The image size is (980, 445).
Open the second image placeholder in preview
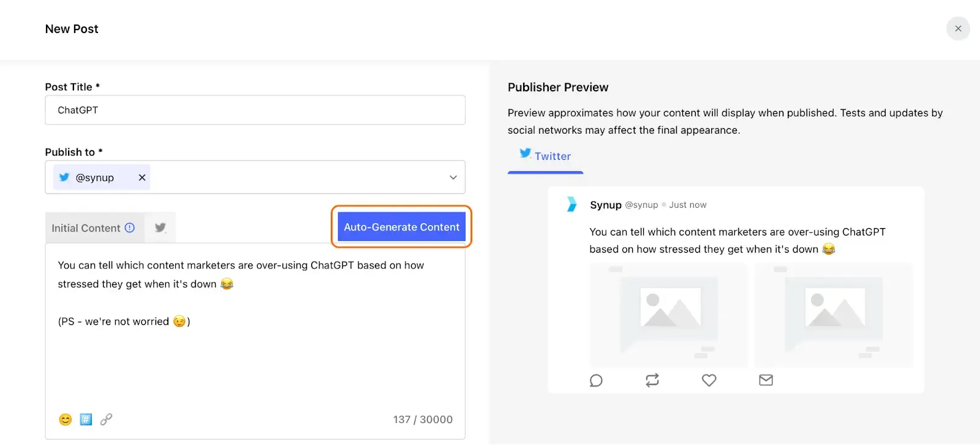pos(834,315)
